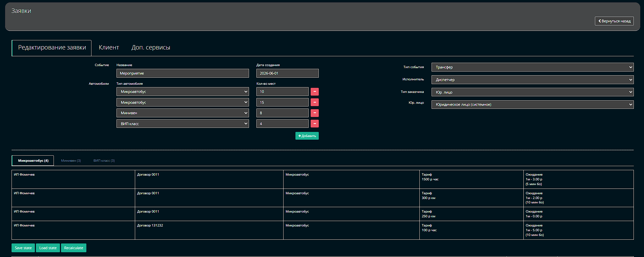
Task: Click the Recalculate button
Action: [74, 248]
